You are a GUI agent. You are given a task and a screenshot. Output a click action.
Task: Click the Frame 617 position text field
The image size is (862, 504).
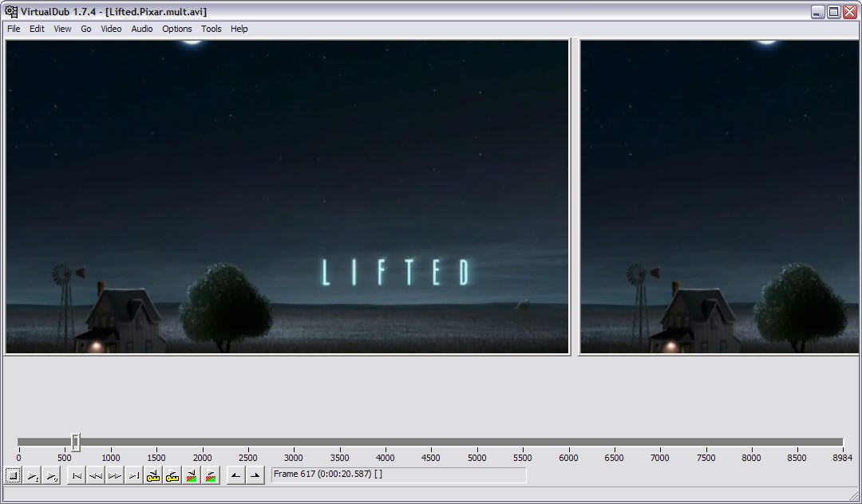tap(398, 475)
